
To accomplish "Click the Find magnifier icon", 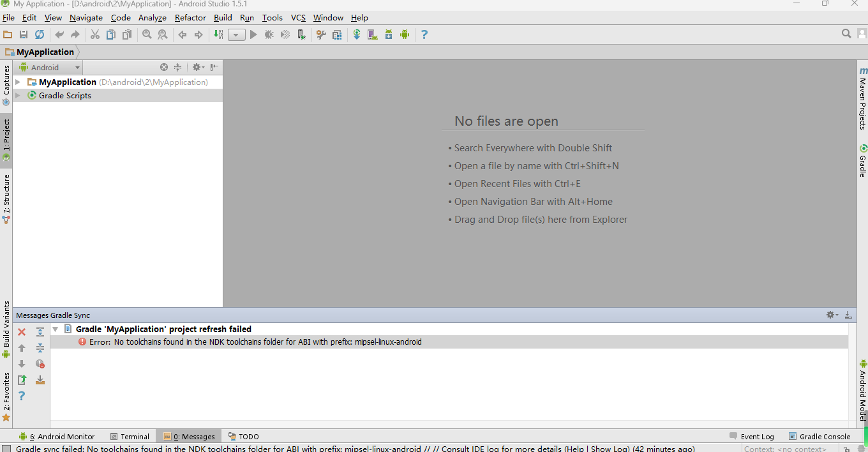I will point(147,34).
